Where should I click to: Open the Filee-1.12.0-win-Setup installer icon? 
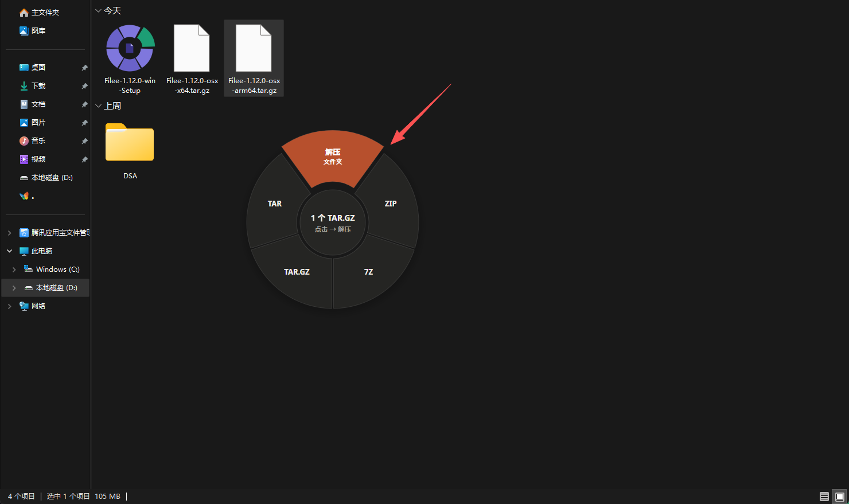tap(130, 48)
